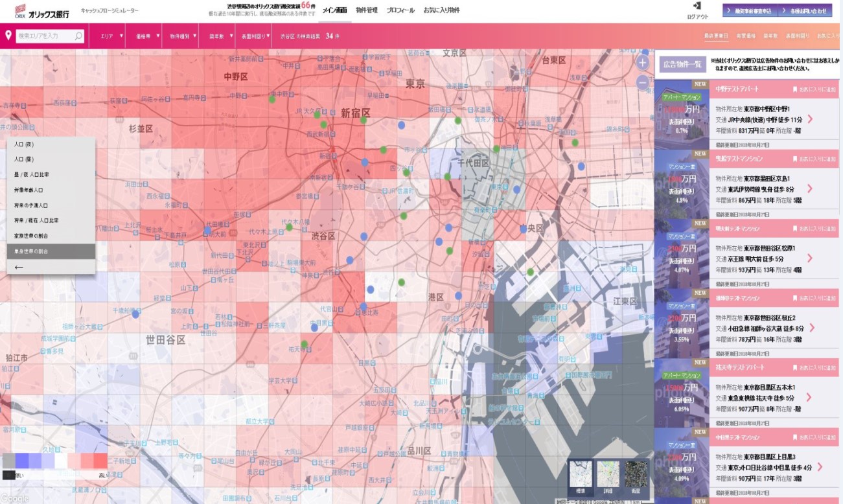Sort listings by 最終更新日

pyautogui.click(x=717, y=36)
